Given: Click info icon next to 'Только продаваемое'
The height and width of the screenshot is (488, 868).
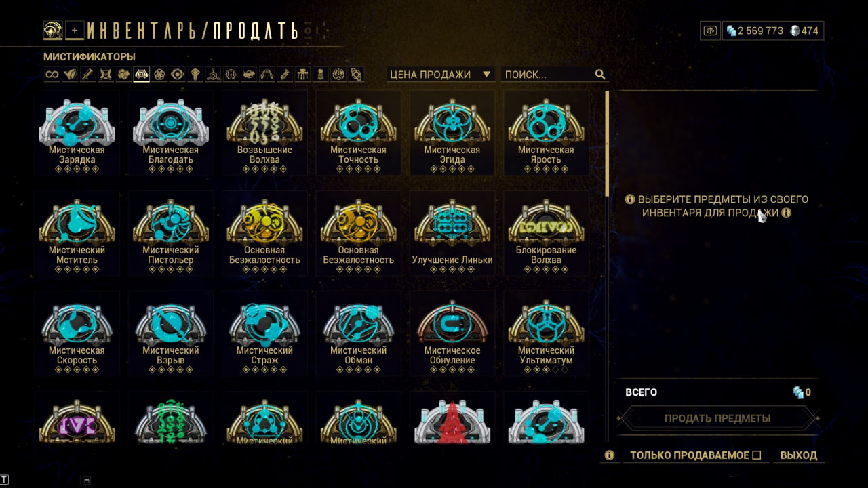Looking at the screenshot, I should coord(609,455).
